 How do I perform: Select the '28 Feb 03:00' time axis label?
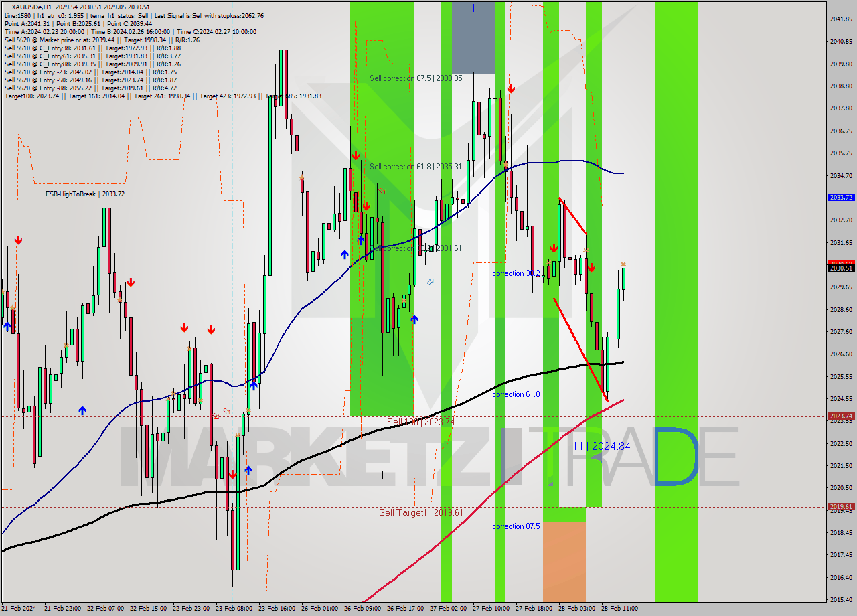(576, 609)
